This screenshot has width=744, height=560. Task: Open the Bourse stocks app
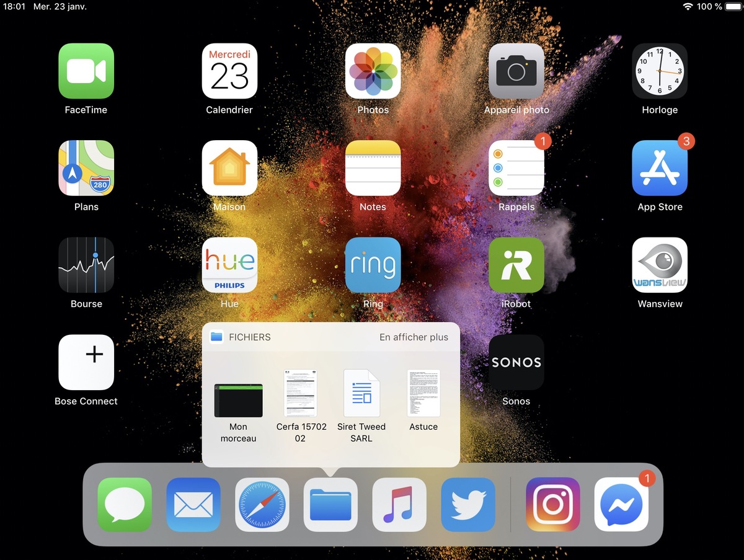[86, 265]
